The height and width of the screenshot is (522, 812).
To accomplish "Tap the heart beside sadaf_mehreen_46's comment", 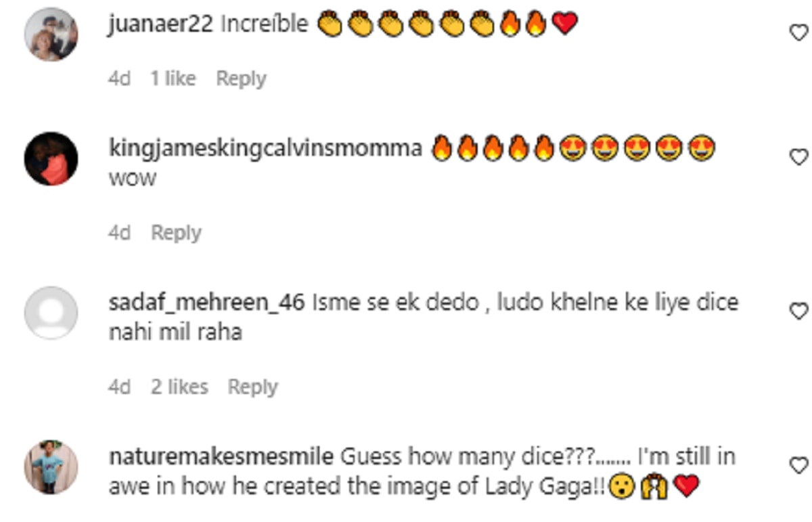I will (x=798, y=311).
